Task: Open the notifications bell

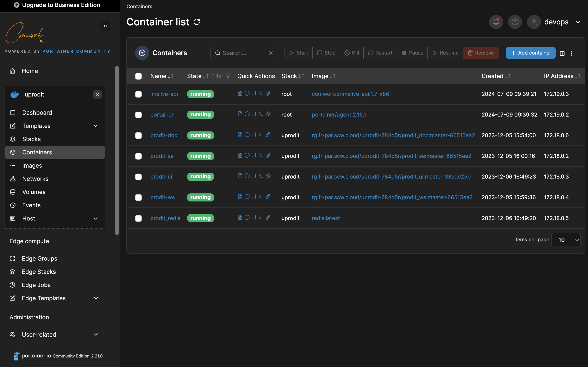Action: 496,22
